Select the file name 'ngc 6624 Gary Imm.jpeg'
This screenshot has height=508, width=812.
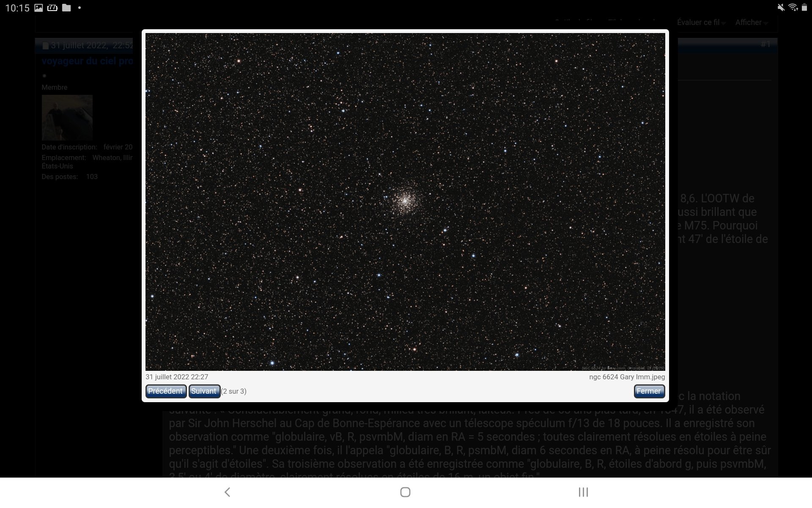click(627, 377)
